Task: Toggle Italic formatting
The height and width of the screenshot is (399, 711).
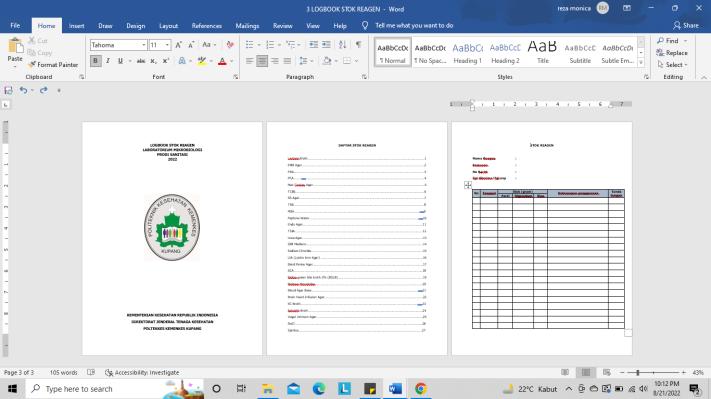Action: tap(108, 61)
